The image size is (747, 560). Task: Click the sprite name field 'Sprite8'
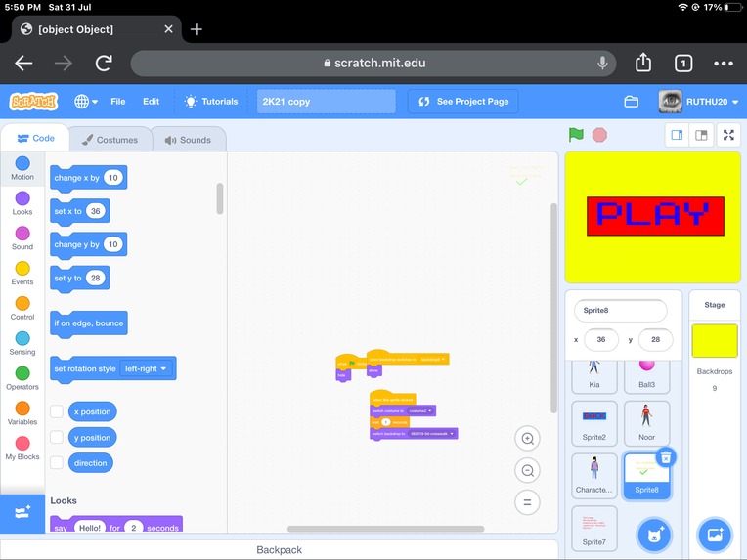tap(620, 311)
